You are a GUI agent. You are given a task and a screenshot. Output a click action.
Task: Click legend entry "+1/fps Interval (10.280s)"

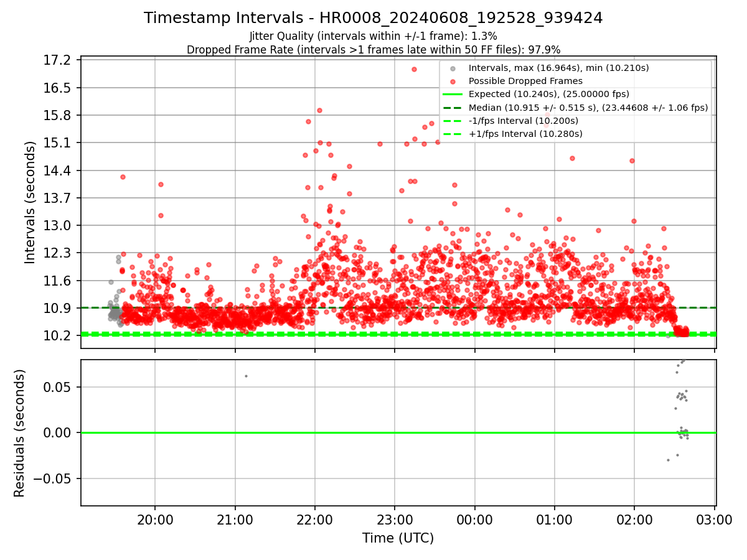(525, 134)
